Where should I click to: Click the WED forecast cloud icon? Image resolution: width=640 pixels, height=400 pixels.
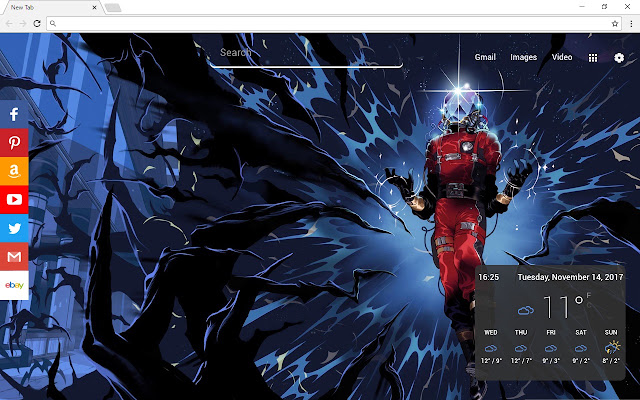491,348
